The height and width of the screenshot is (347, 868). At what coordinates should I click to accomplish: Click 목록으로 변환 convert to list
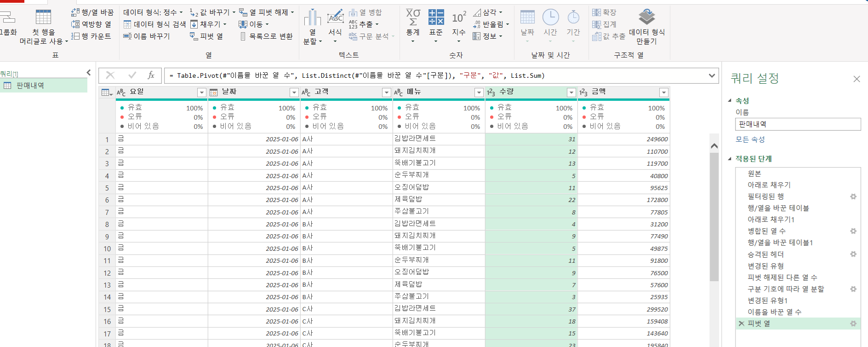266,36
